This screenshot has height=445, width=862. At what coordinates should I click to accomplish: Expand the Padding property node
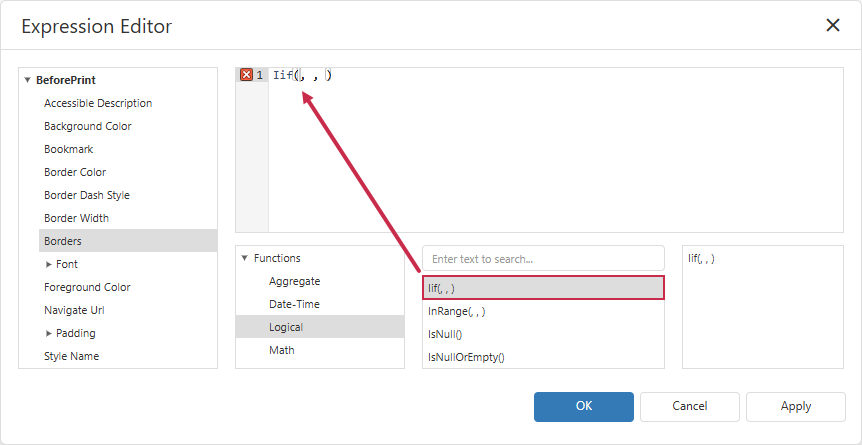click(x=49, y=333)
